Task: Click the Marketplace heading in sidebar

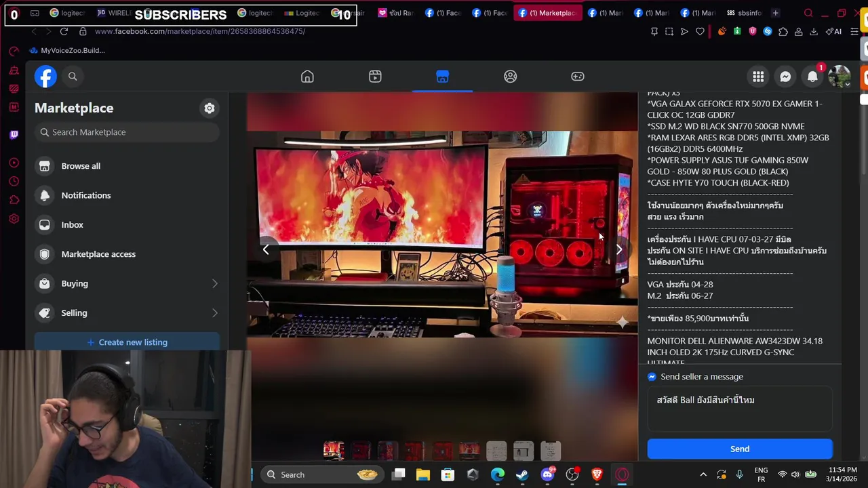Action: [x=74, y=108]
